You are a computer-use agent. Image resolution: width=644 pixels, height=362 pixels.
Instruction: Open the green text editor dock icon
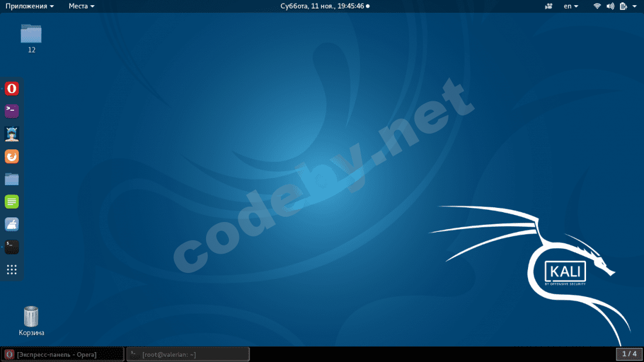coord(12,202)
